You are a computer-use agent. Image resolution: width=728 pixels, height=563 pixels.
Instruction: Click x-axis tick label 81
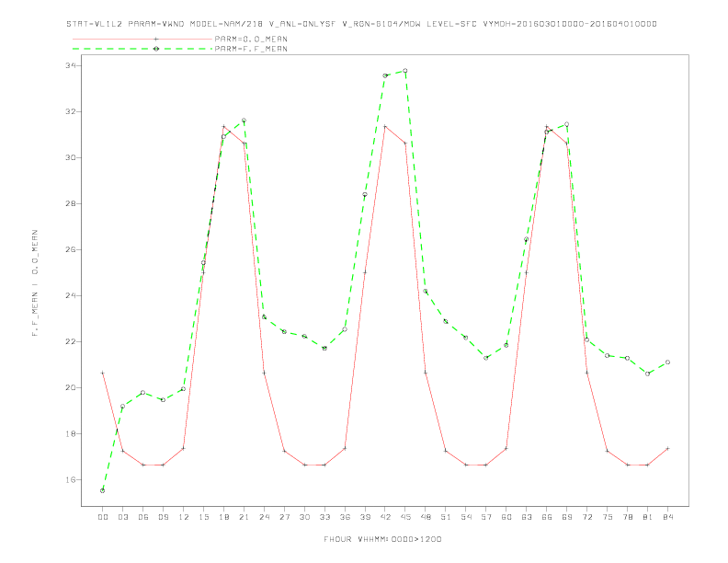(648, 517)
